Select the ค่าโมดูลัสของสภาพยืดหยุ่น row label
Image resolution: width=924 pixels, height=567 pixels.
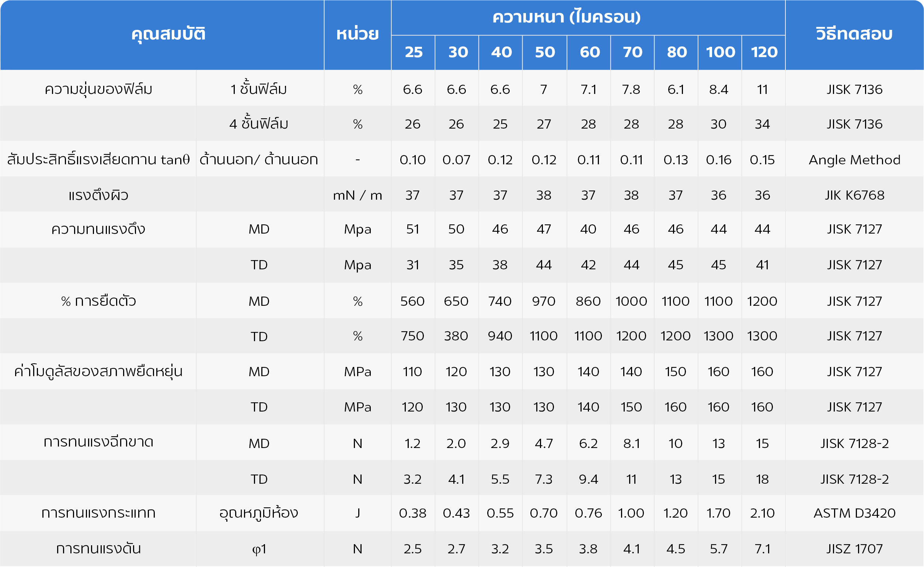pyautogui.click(x=98, y=371)
